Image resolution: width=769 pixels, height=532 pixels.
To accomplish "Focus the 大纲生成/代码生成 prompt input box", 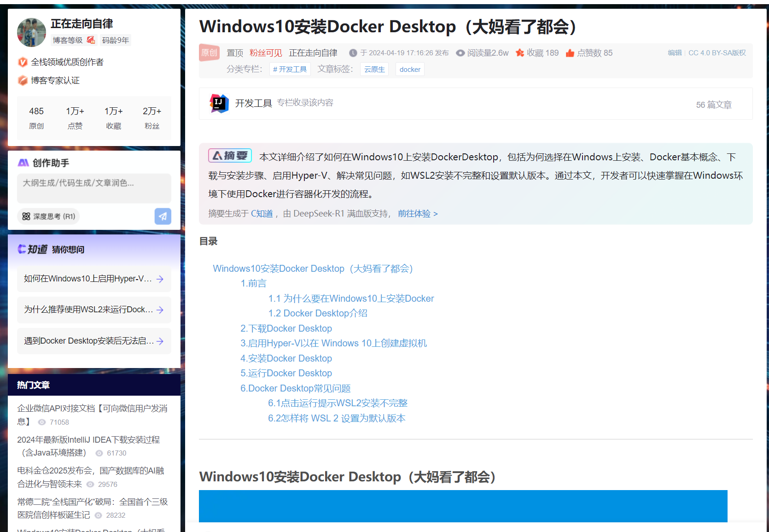I will point(94,188).
